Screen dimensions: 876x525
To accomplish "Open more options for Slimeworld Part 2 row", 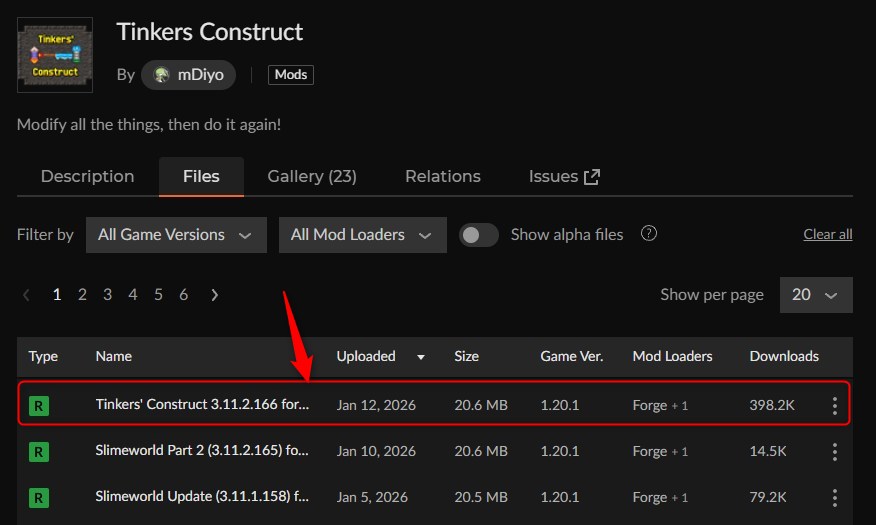I will [x=835, y=452].
